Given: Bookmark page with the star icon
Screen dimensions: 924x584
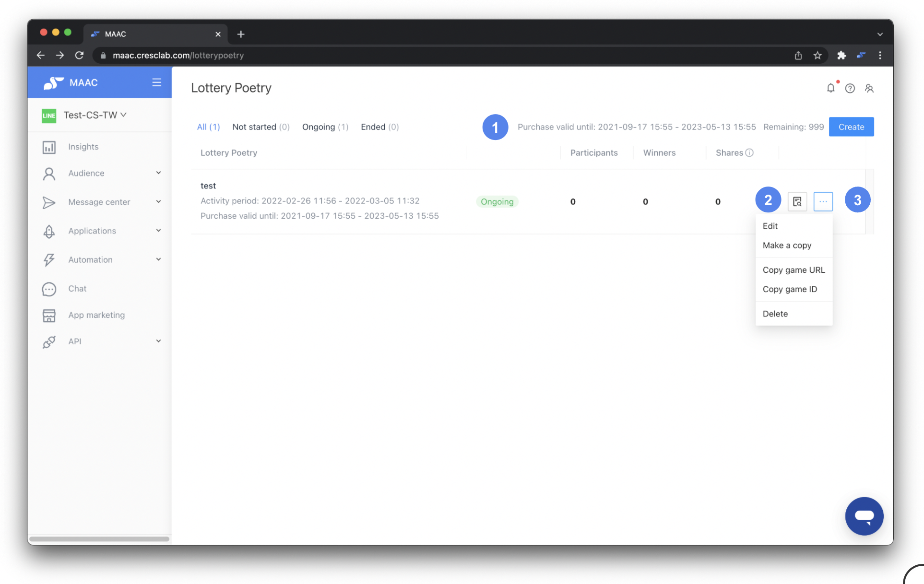Looking at the screenshot, I should pyautogui.click(x=817, y=55).
